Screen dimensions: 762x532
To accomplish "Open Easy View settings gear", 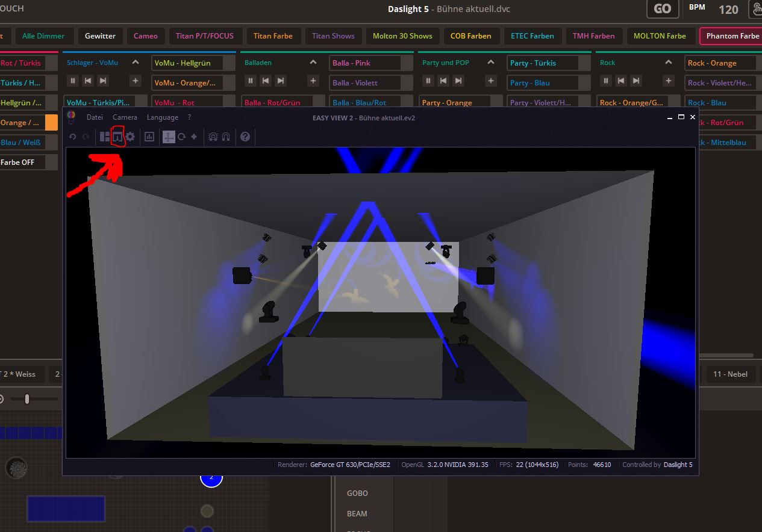I will (130, 137).
